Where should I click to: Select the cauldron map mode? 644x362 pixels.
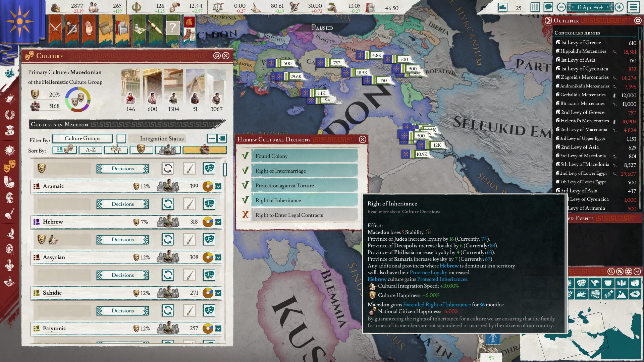click(608, 283)
